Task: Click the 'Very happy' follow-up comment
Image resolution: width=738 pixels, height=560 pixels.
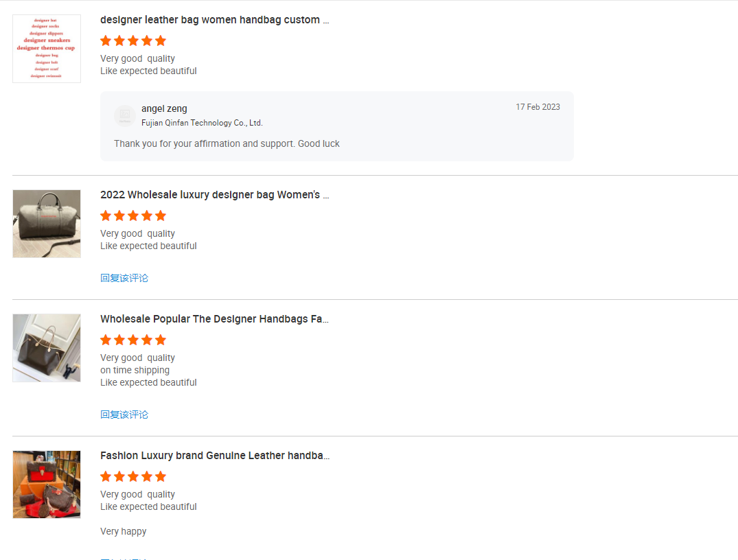Action: pyautogui.click(x=124, y=531)
